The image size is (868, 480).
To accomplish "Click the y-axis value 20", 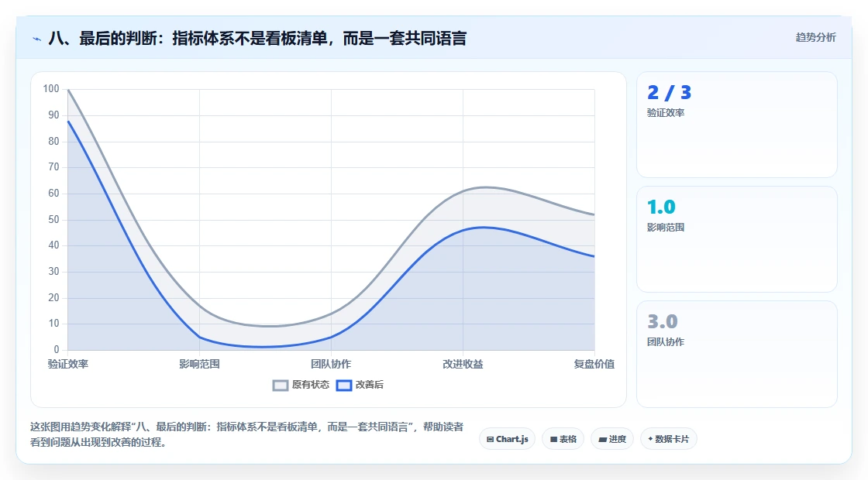I will click(53, 297).
